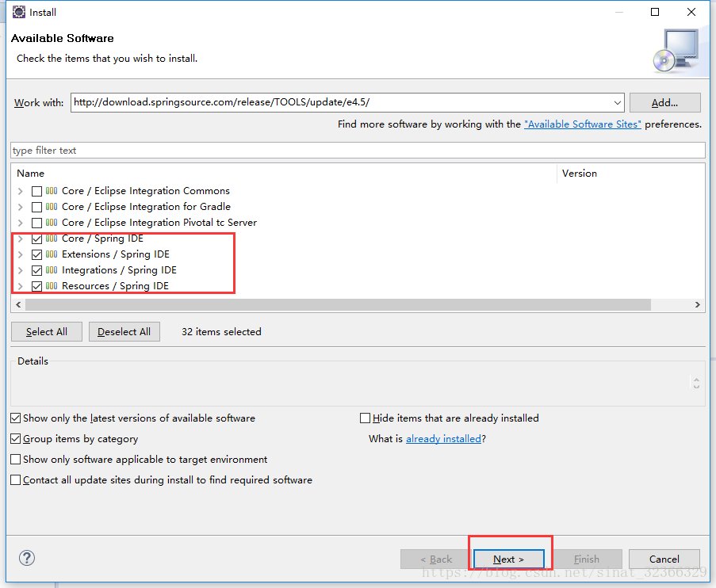Click the Eclipse icon in the Install title bar
Image resolution: width=716 pixels, height=588 pixels.
coord(19,12)
